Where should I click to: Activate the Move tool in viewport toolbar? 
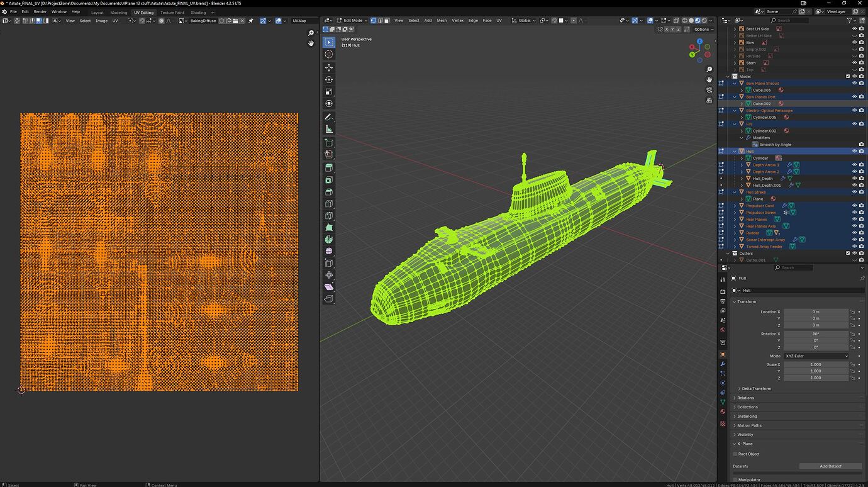coord(329,67)
